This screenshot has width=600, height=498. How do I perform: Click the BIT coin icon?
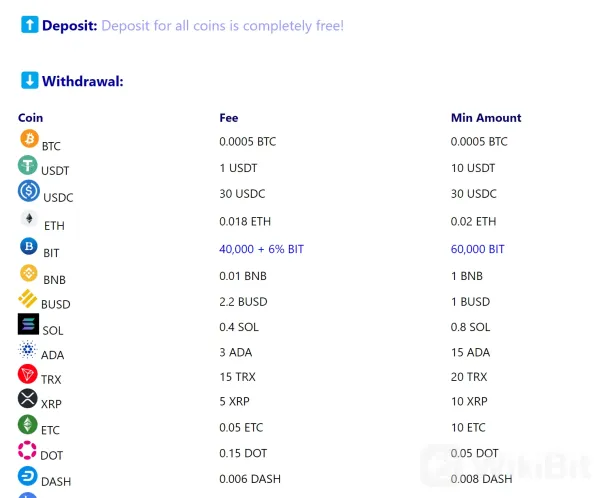(x=28, y=246)
